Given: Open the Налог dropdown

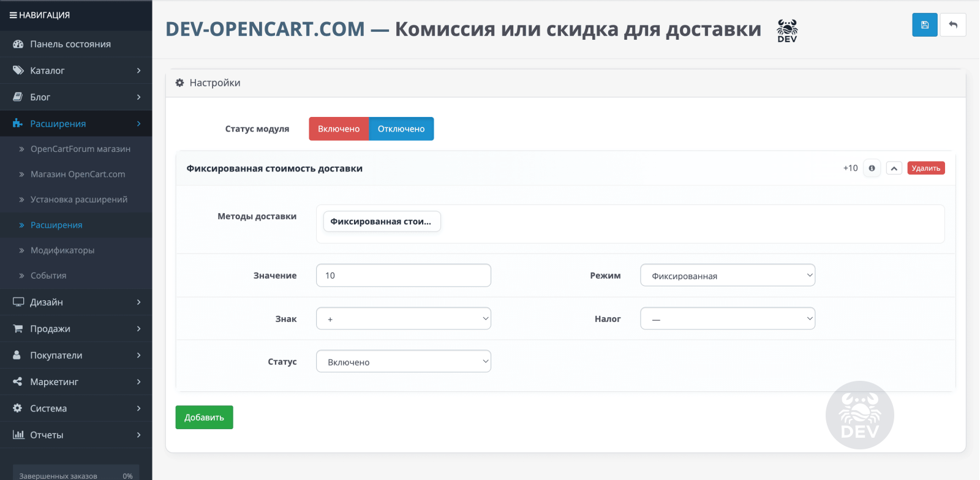Looking at the screenshot, I should pyautogui.click(x=728, y=318).
